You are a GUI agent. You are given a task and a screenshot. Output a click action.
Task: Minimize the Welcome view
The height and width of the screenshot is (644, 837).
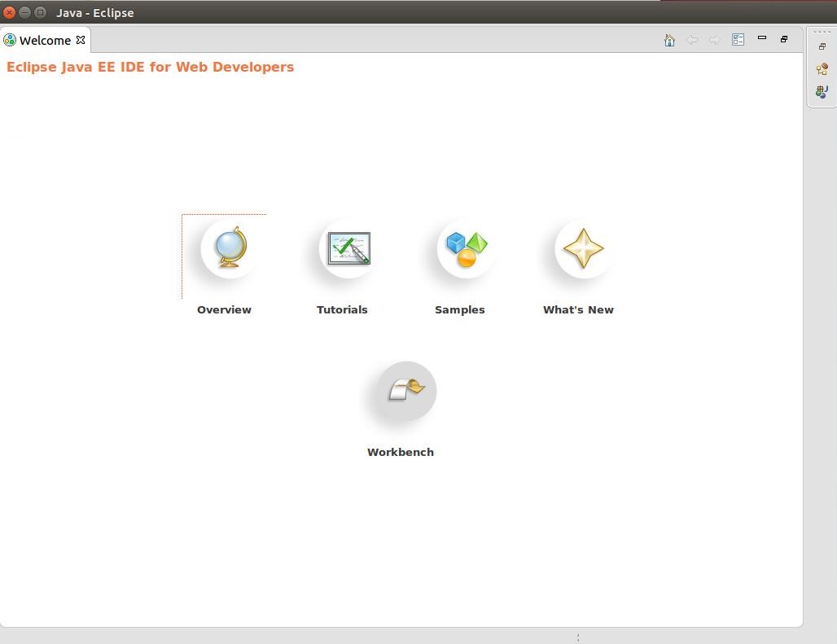click(762, 38)
